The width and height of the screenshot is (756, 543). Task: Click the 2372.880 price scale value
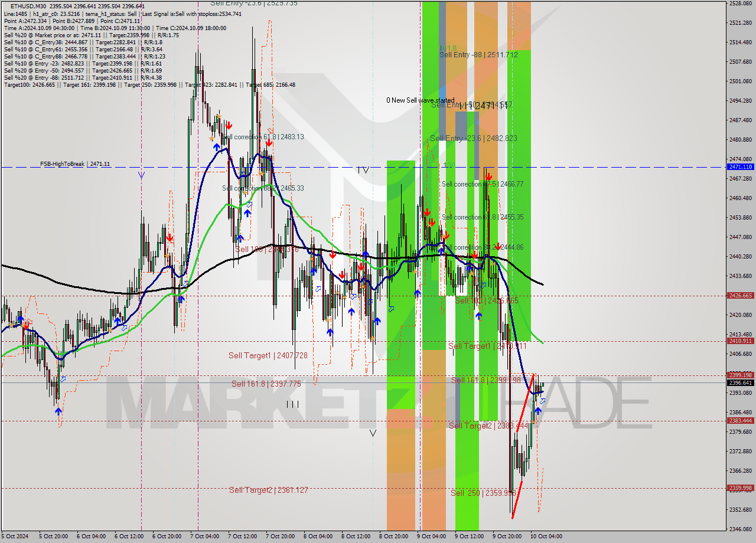(740, 452)
